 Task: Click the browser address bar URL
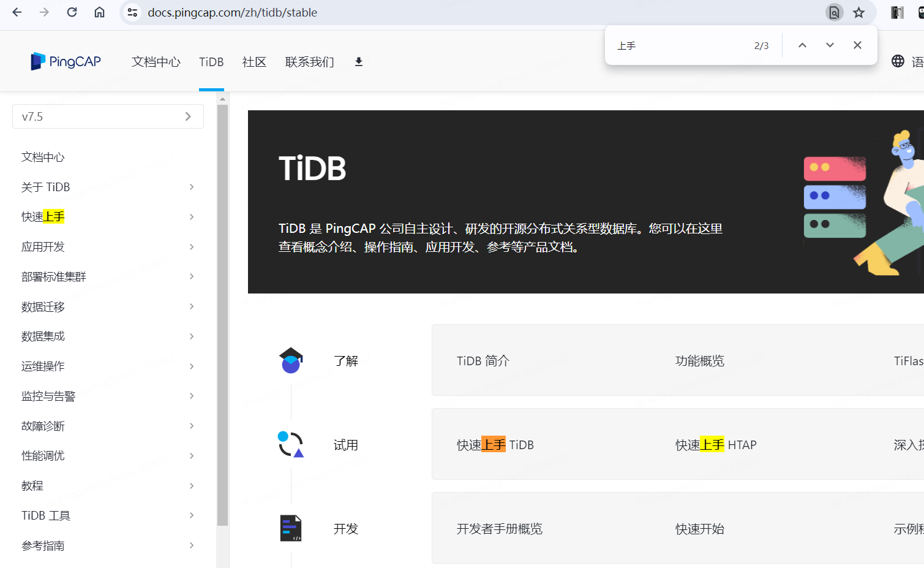tap(233, 12)
